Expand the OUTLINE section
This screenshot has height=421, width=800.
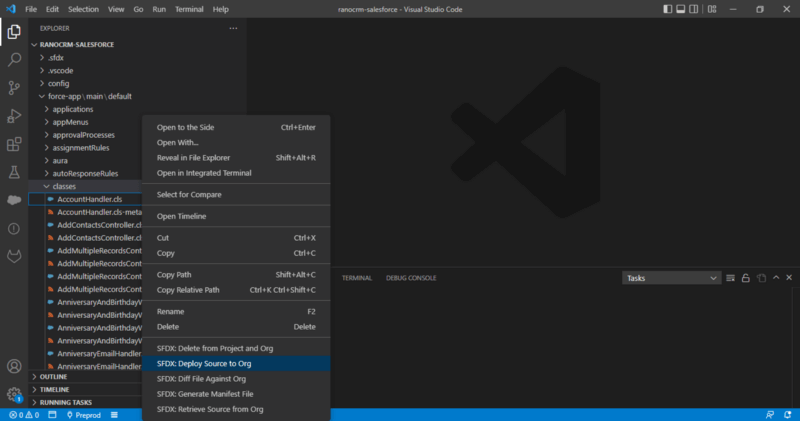click(x=55, y=377)
